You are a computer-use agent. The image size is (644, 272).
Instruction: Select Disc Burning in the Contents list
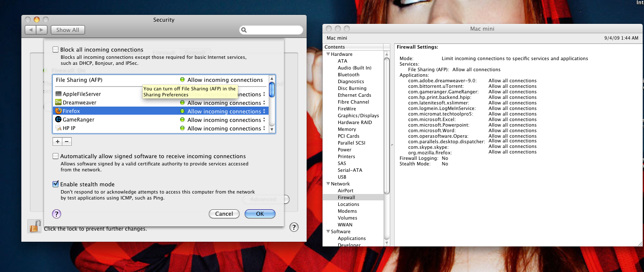click(352, 88)
